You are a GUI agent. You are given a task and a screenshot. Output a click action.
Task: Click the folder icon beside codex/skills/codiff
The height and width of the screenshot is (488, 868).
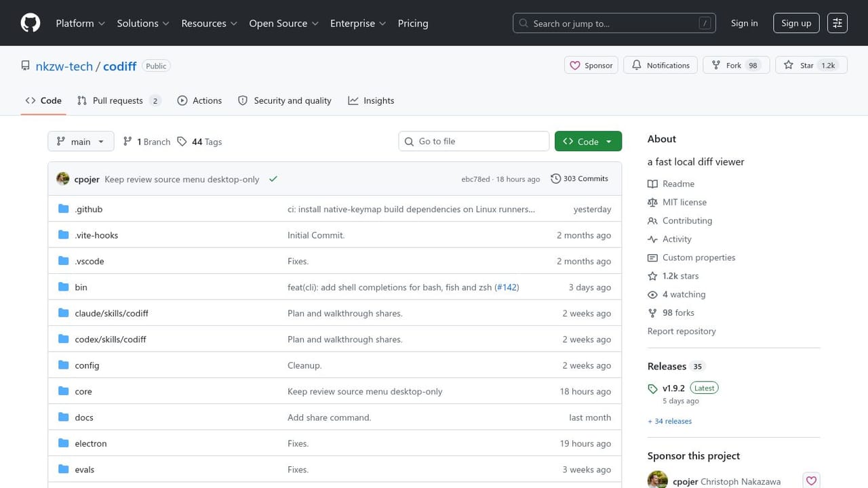(x=64, y=339)
